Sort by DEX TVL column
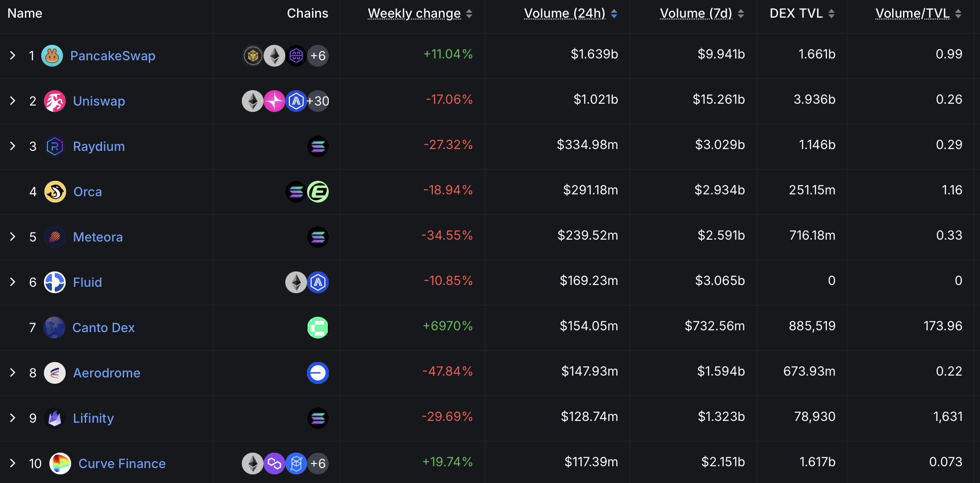The height and width of the screenshot is (483, 980). [802, 14]
